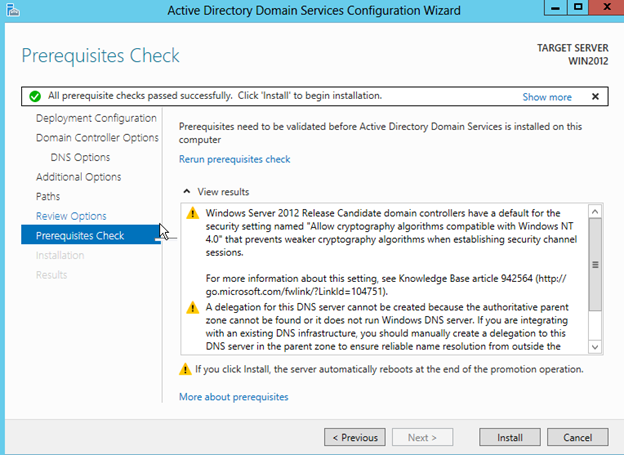Select Review Options in sidebar

(x=70, y=216)
